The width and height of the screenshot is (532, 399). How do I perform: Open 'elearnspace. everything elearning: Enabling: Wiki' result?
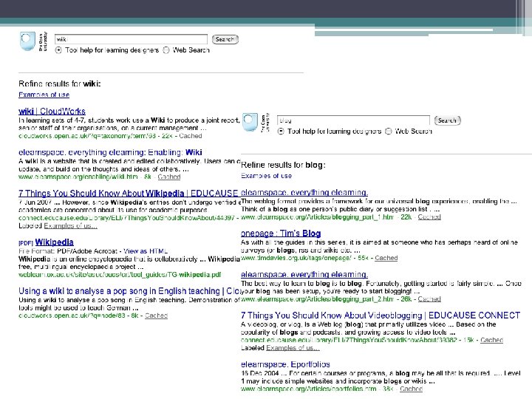(x=110, y=152)
